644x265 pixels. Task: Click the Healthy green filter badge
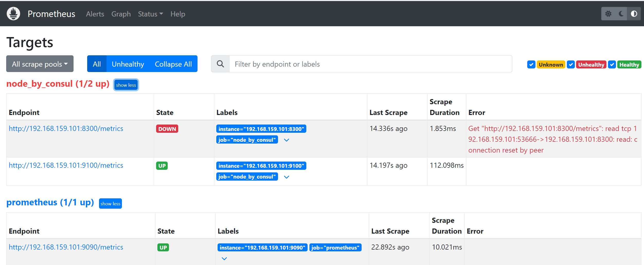(629, 65)
